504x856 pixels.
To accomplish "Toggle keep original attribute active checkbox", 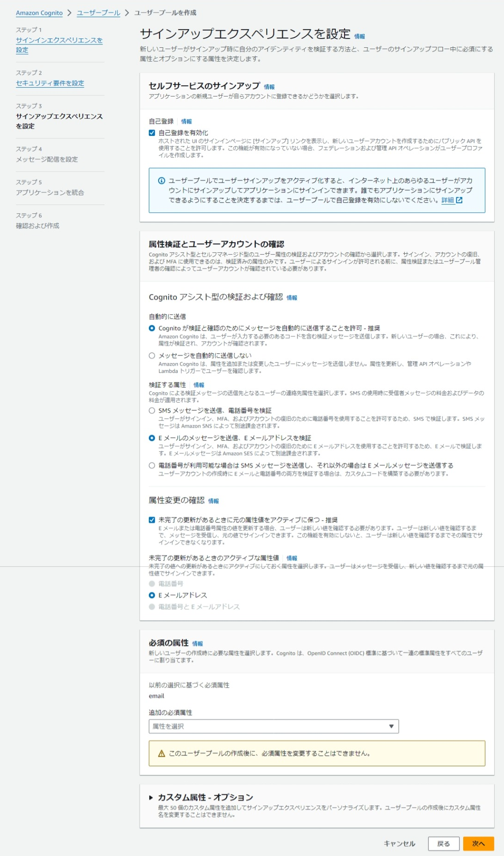I will 152,520.
